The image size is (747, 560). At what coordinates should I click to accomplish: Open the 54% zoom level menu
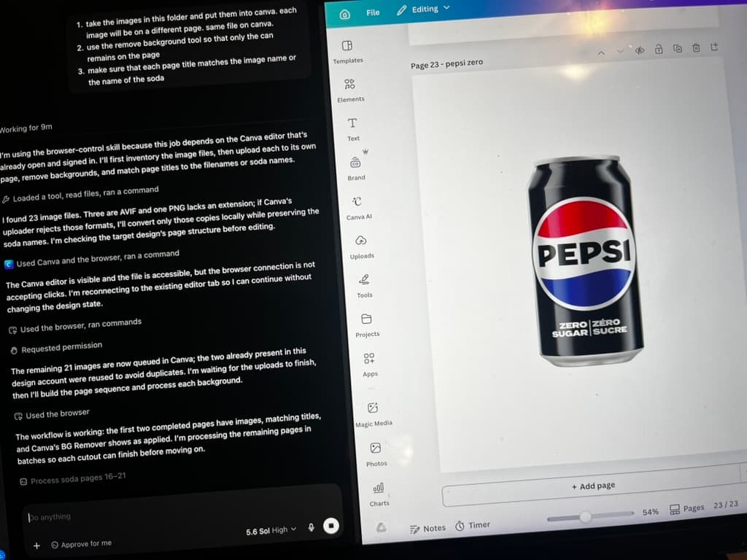coord(650,511)
